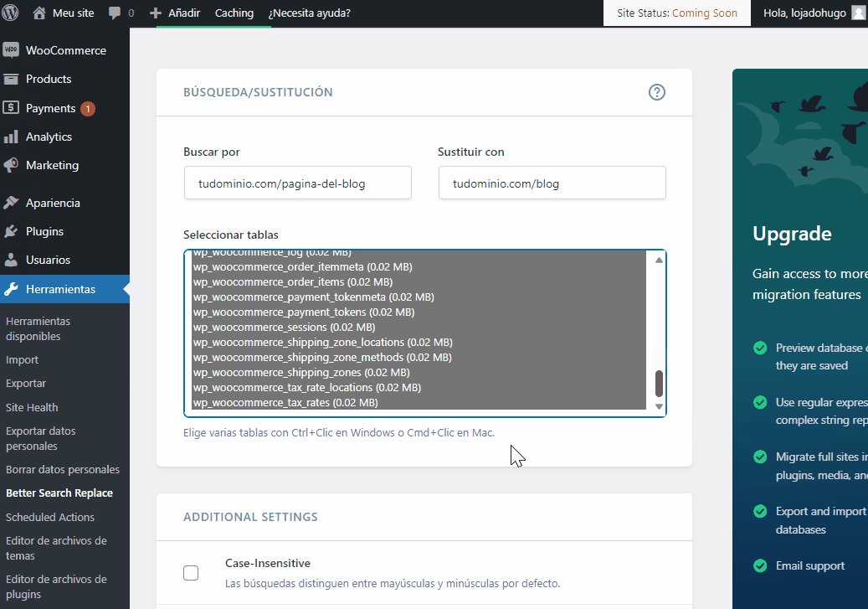Image resolution: width=868 pixels, height=609 pixels.
Task: Select wp_woocommerce_shipping_zones table
Action: pos(419,373)
